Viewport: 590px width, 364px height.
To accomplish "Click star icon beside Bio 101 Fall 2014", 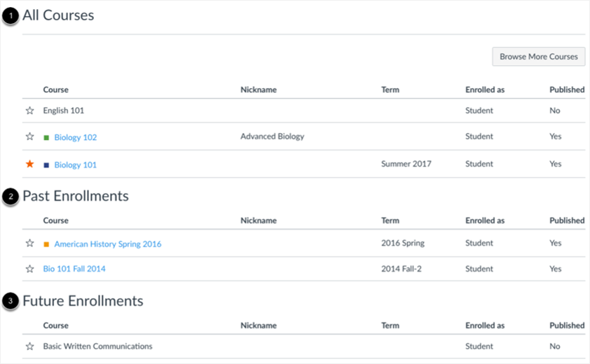I will (29, 269).
